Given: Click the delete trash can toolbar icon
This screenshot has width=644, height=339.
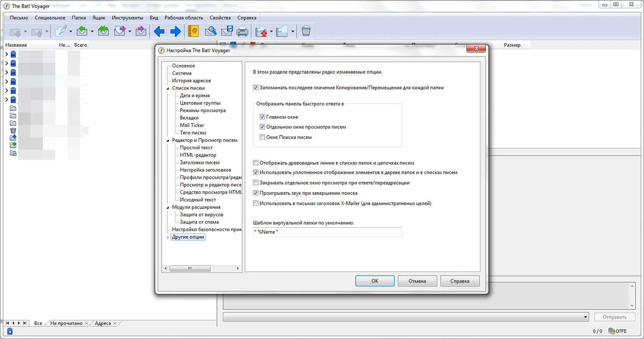Looking at the screenshot, I should coord(306,31).
